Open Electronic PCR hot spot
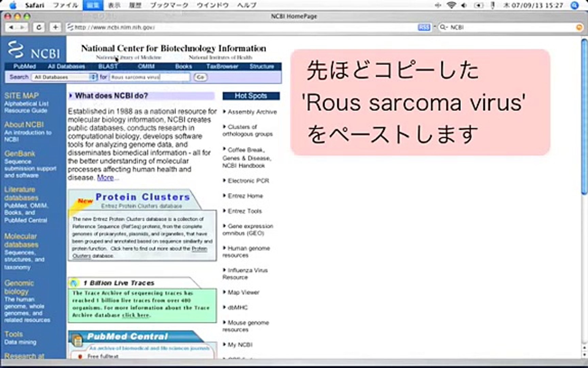The image size is (588, 368). tap(248, 181)
